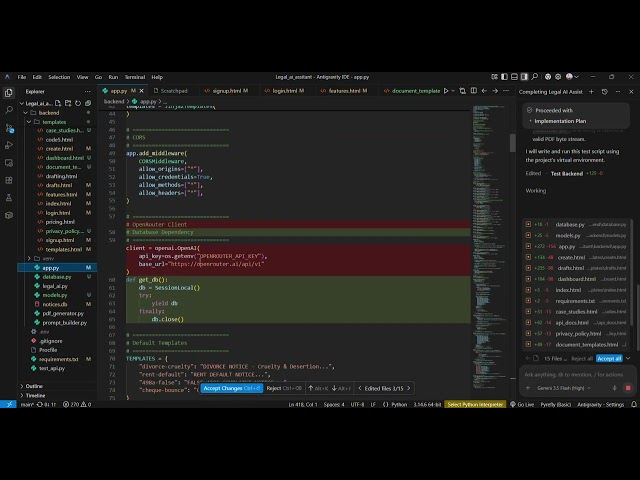The width and height of the screenshot is (640, 480).
Task: Open pdf_generator.py in the Explorer
Action: (x=63, y=313)
